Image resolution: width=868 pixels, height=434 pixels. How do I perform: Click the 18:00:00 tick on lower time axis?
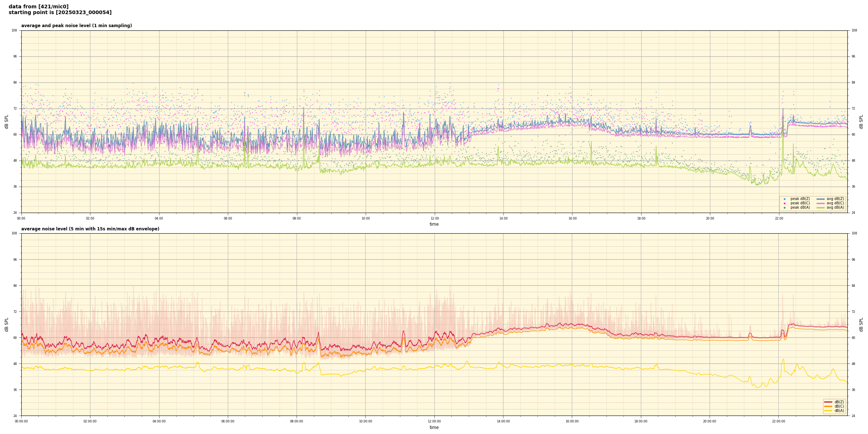coord(641,421)
